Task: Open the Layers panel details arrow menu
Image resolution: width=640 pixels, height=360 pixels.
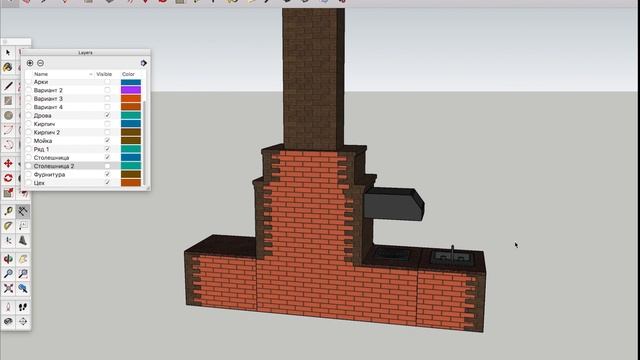Action: point(144,63)
